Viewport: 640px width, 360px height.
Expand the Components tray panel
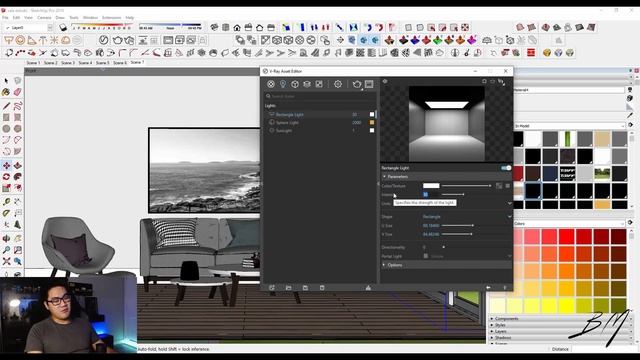click(492, 319)
